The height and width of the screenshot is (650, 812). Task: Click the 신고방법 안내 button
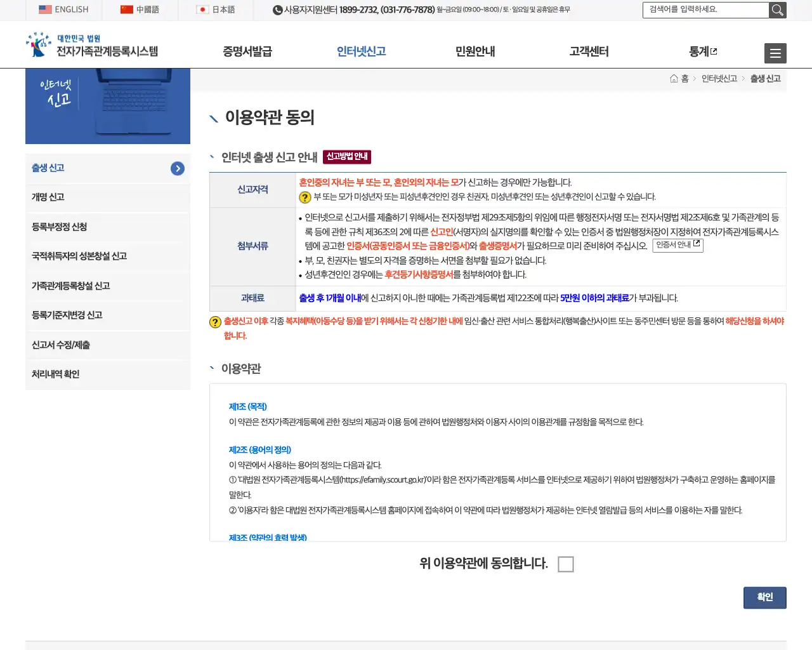(346, 157)
